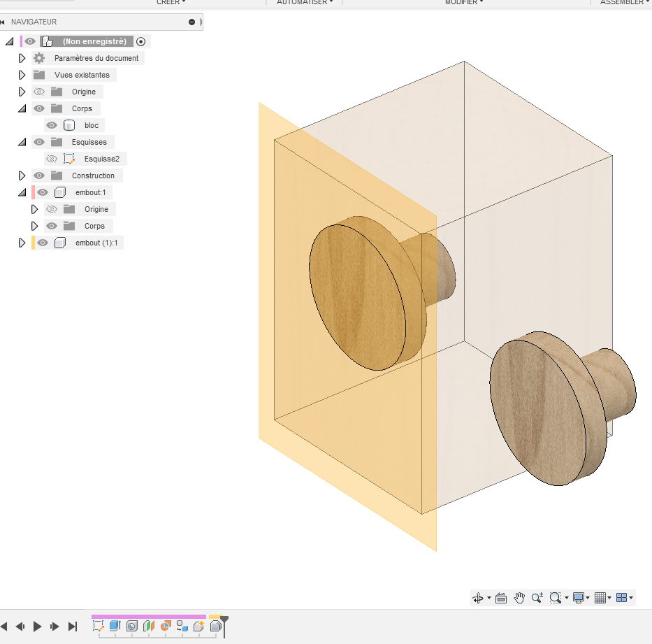Select the sketch feature in the timeline
Image resolution: width=652 pixels, height=644 pixels.
pos(99,627)
